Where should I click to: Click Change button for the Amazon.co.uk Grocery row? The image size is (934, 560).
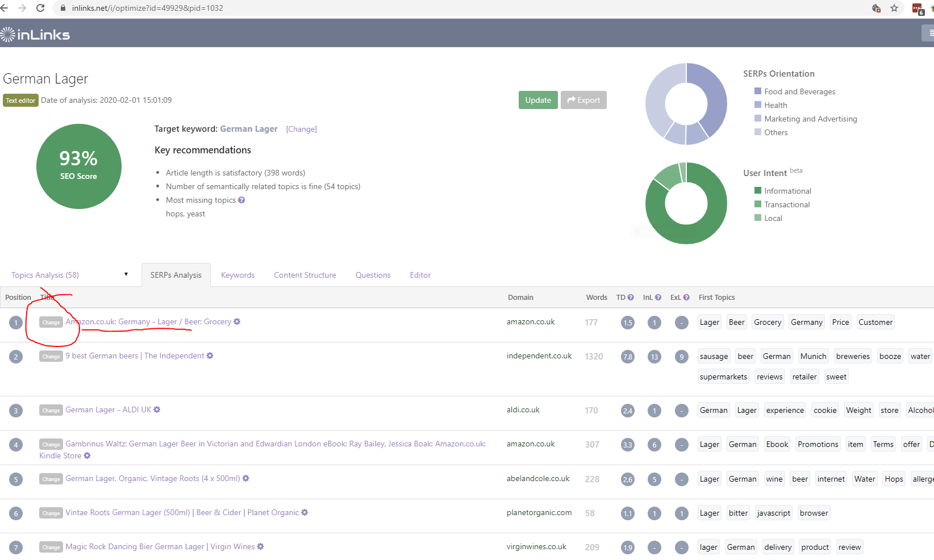coord(51,322)
